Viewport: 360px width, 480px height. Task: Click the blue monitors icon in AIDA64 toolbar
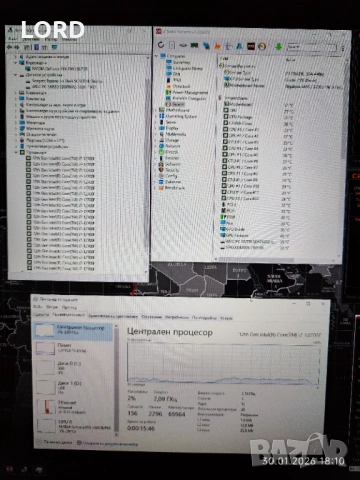(x=206, y=46)
